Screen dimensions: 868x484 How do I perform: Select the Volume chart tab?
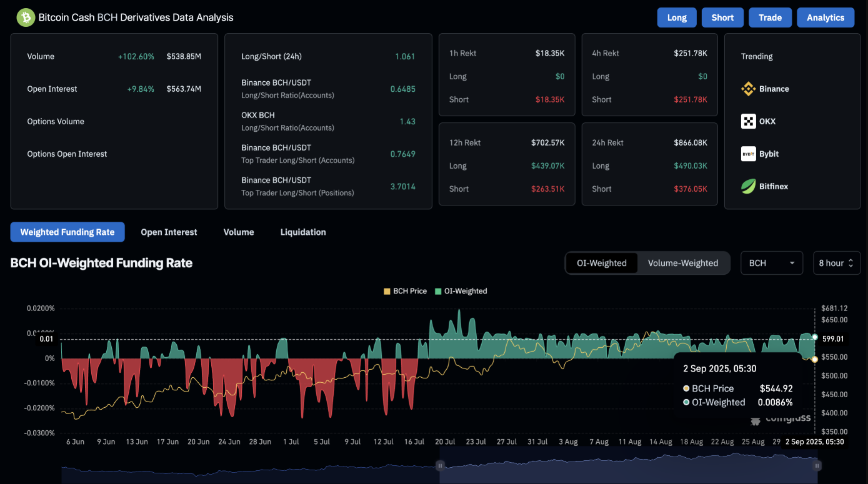click(239, 232)
